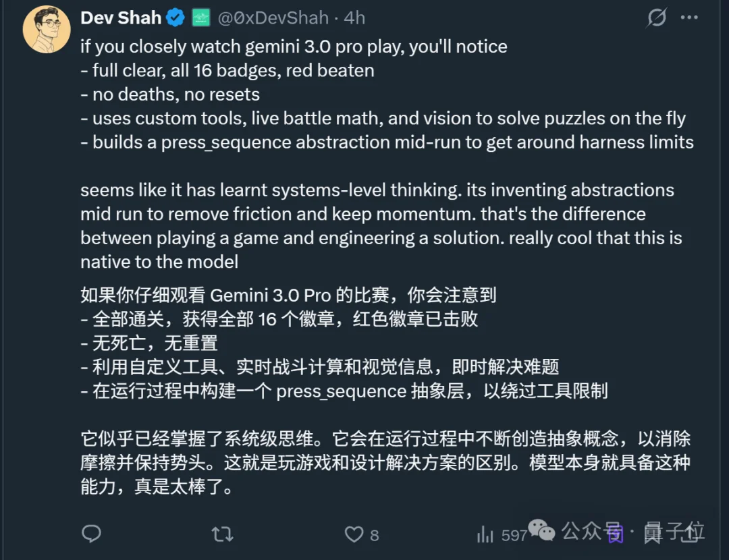This screenshot has height=560, width=729.
Task: Click the repost arrows icon
Action: click(221, 534)
